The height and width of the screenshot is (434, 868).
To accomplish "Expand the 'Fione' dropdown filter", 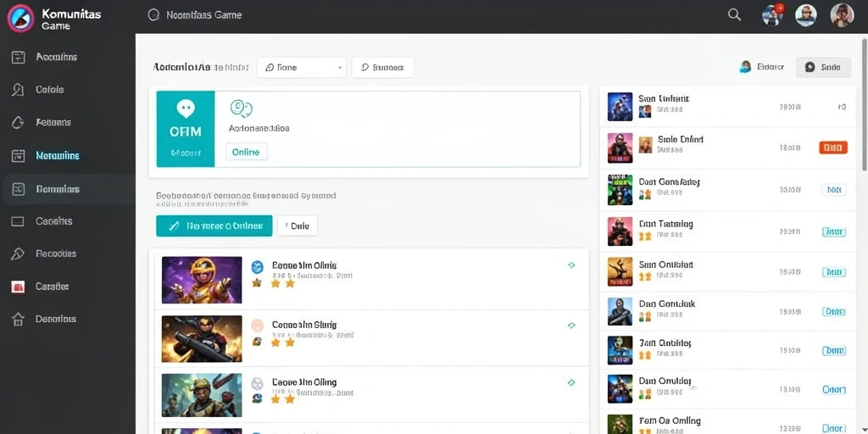I will tap(302, 68).
